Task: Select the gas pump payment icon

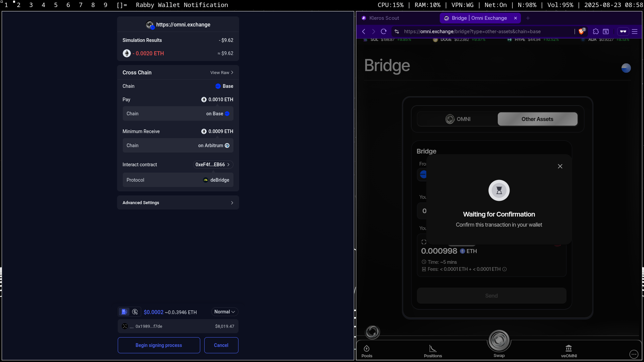Action: point(124,312)
